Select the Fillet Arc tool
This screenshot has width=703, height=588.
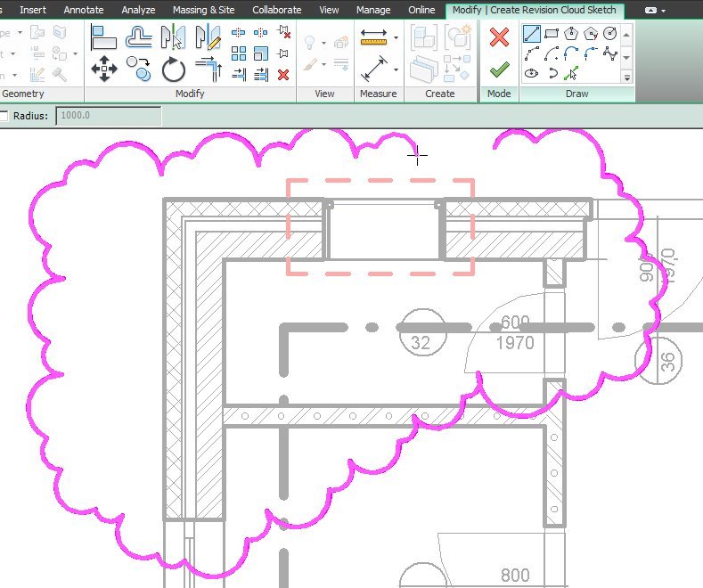[591, 53]
